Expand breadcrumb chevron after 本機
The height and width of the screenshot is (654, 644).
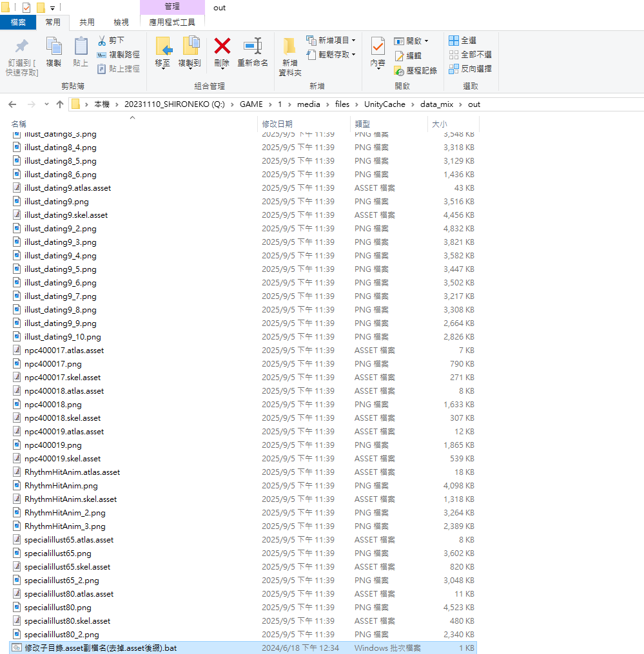[x=117, y=104]
